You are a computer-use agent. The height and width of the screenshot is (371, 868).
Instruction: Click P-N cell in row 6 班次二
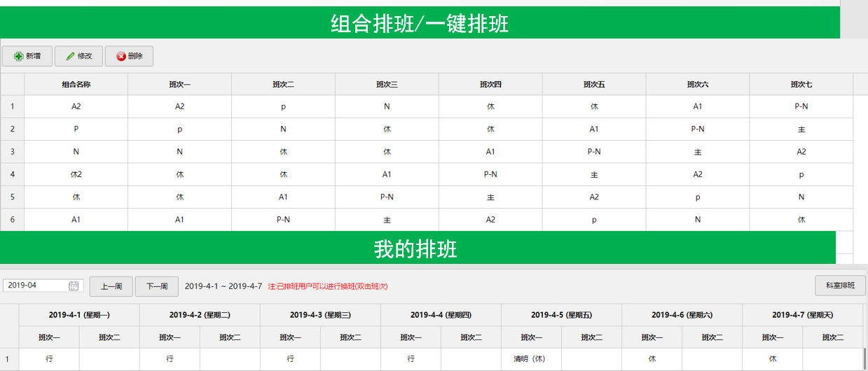point(283,219)
